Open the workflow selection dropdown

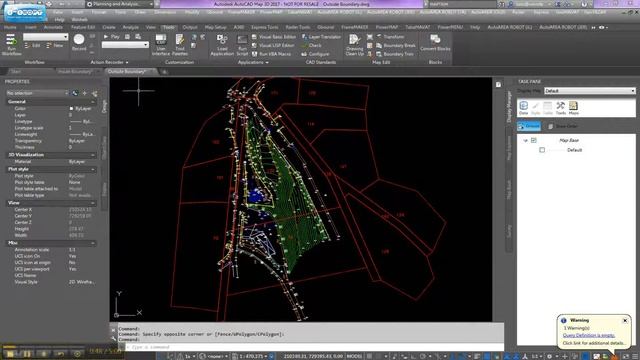tap(46, 37)
